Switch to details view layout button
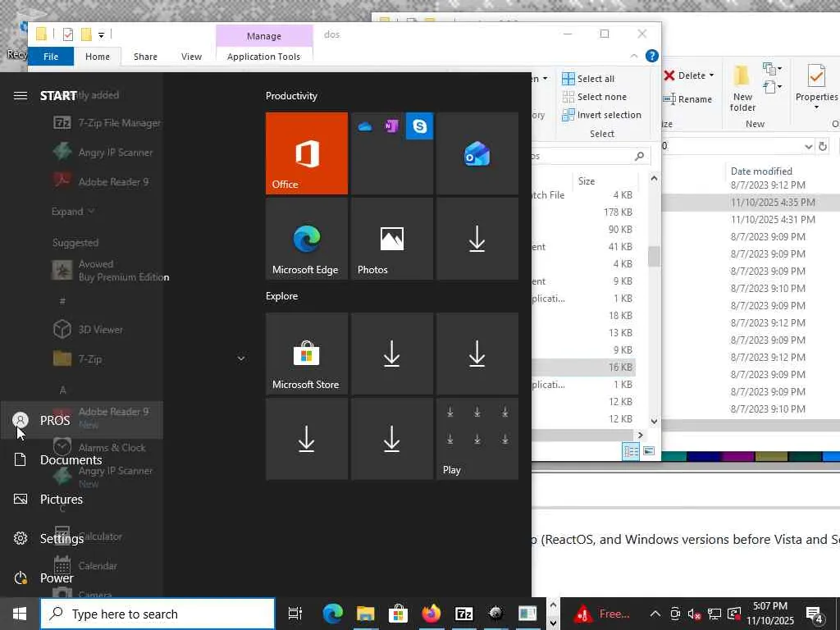 [x=631, y=451]
